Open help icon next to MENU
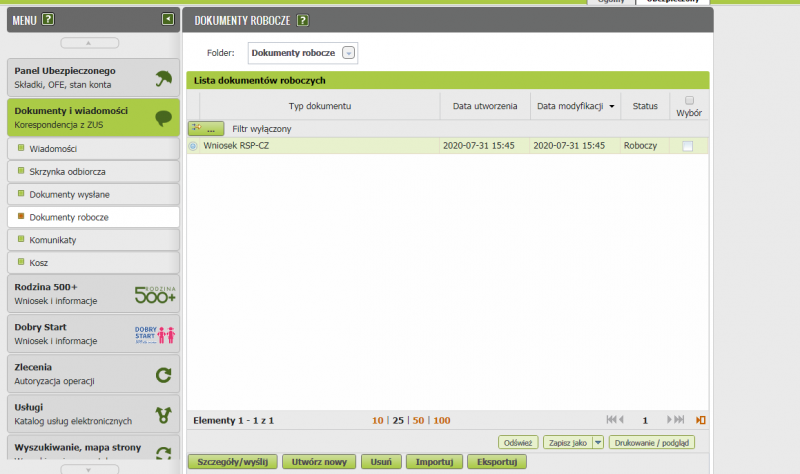Viewport: 800px width, 474px height. tap(49, 20)
